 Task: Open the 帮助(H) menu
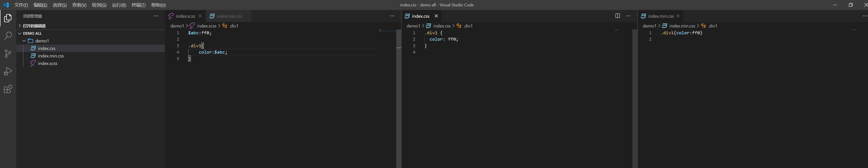(158, 5)
